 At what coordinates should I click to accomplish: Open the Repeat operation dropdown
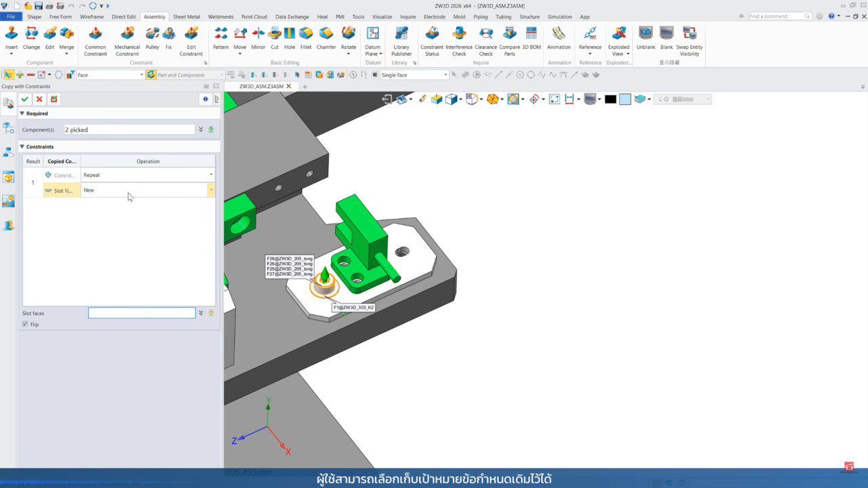pos(211,175)
